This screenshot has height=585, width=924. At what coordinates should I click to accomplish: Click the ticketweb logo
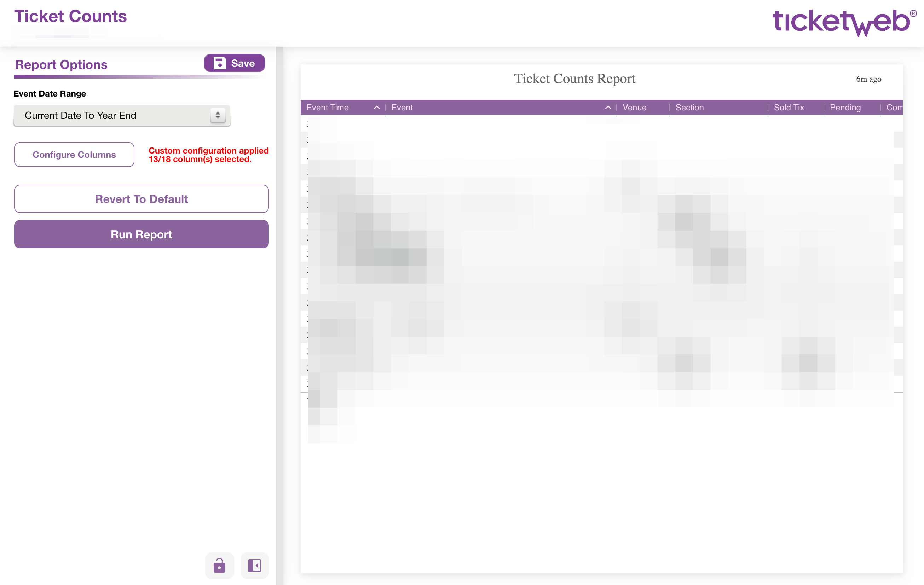(x=844, y=22)
